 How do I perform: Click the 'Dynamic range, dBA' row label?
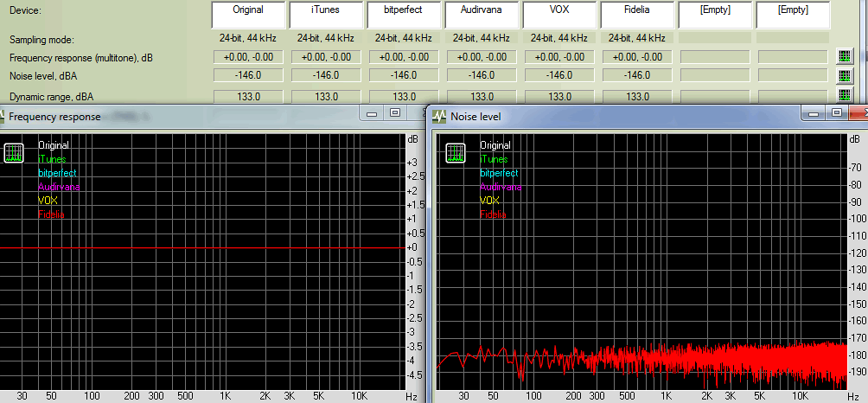click(52, 97)
